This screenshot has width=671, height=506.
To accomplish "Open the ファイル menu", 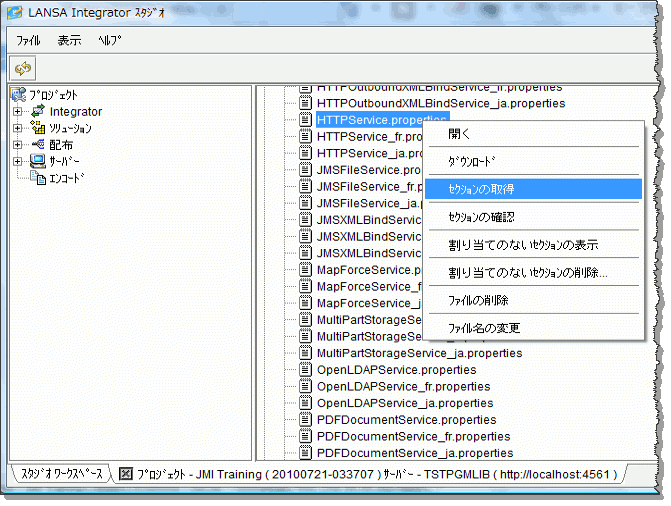I will [x=28, y=41].
